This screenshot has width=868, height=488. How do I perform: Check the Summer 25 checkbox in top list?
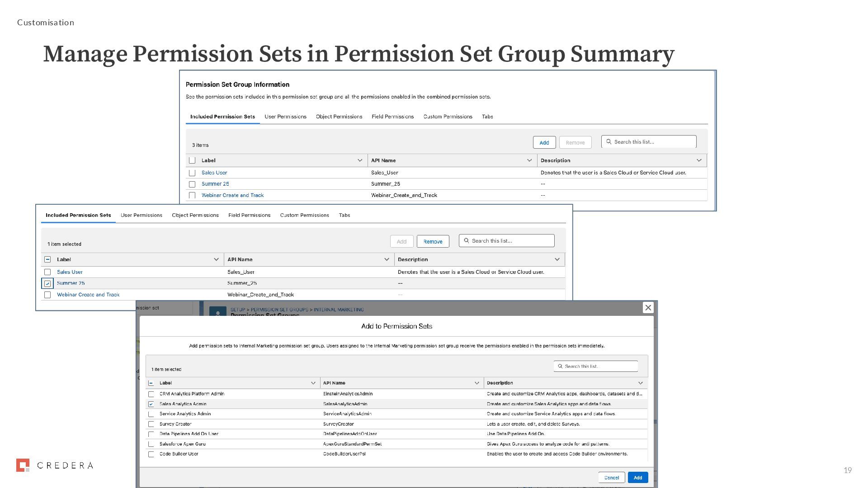192,184
